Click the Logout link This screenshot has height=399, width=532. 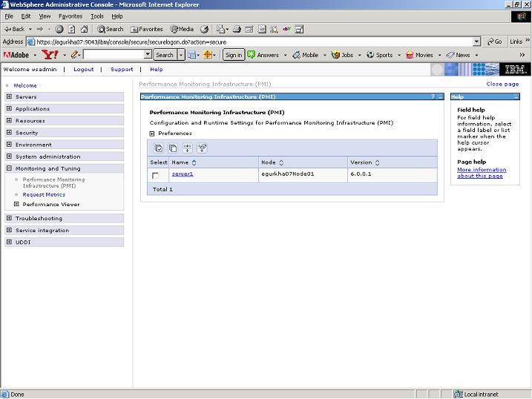[x=83, y=69]
